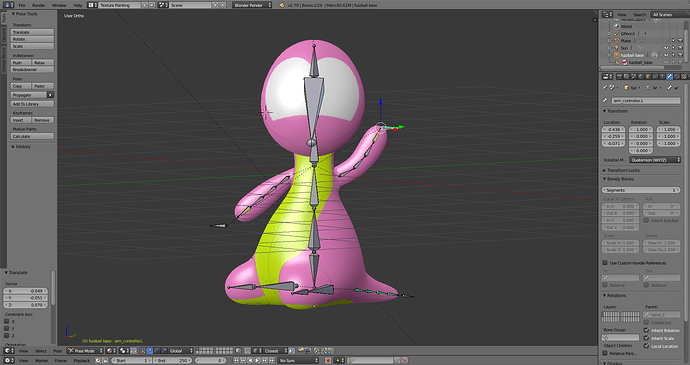Click play animation button in timeline
690x365 pixels.
pos(257,361)
